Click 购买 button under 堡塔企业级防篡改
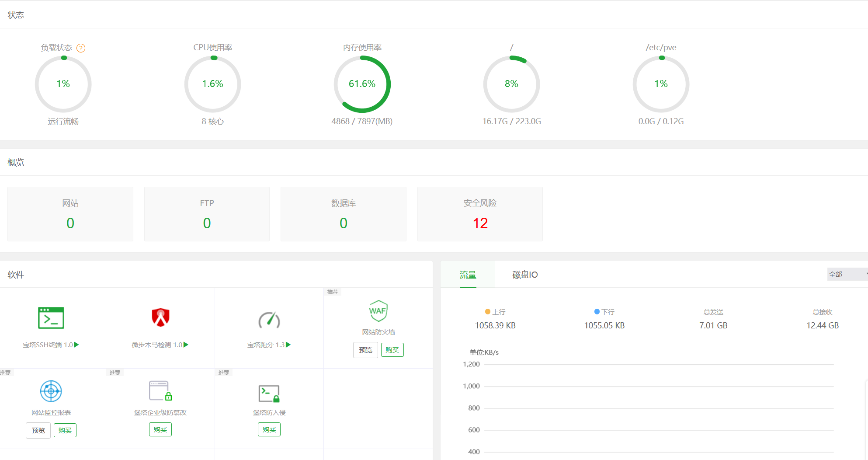Viewport: 868px width, 460px height. pos(160,429)
